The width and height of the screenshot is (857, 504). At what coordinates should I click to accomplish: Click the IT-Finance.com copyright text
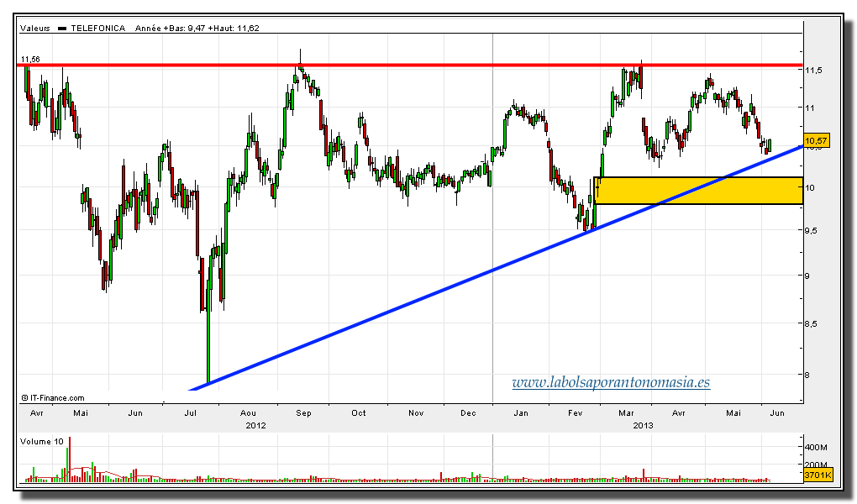tap(52, 398)
